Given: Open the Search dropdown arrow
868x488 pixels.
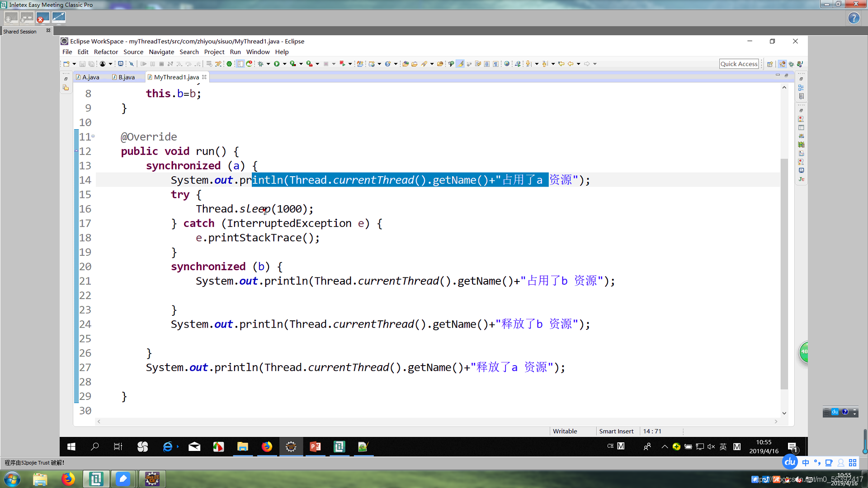Looking at the screenshot, I should [x=432, y=64].
